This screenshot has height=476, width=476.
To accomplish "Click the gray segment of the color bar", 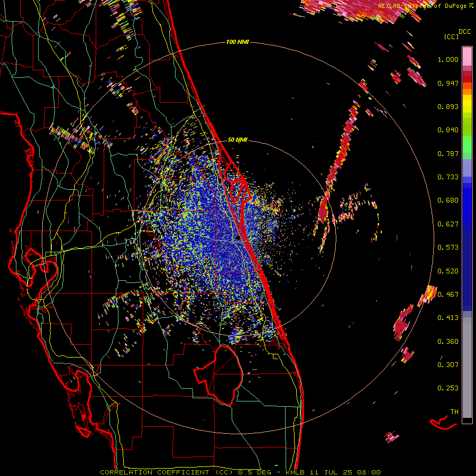I will (x=467, y=368).
